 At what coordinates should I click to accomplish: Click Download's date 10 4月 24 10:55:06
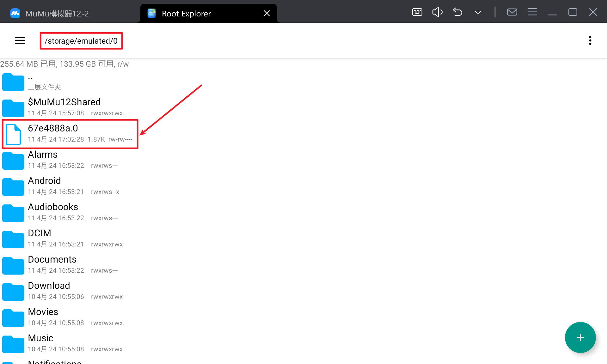[x=56, y=297]
